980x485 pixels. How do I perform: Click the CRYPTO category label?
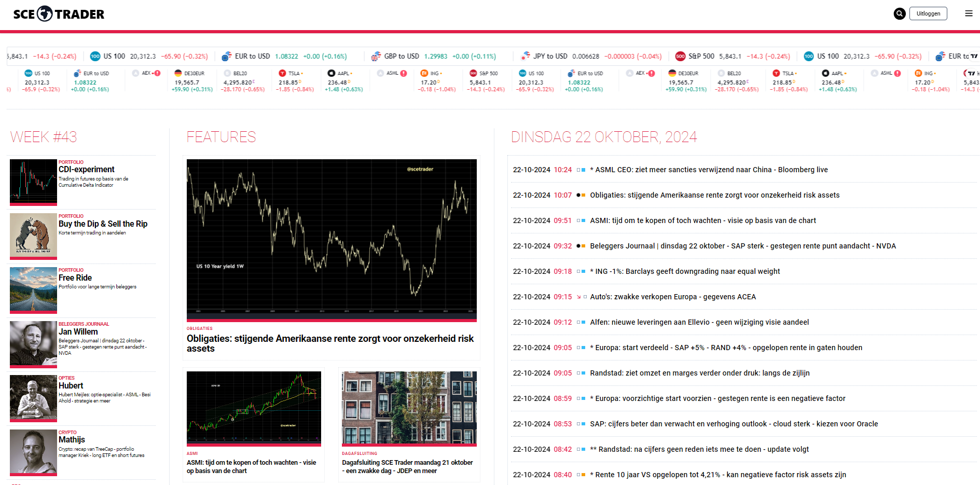[x=67, y=433]
